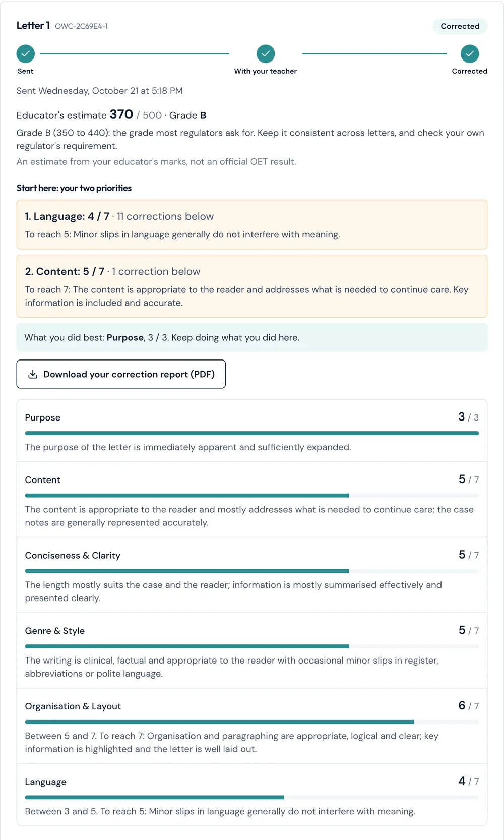Click the With your teacher checkmark icon
This screenshot has height=840, width=504.
pos(266,53)
